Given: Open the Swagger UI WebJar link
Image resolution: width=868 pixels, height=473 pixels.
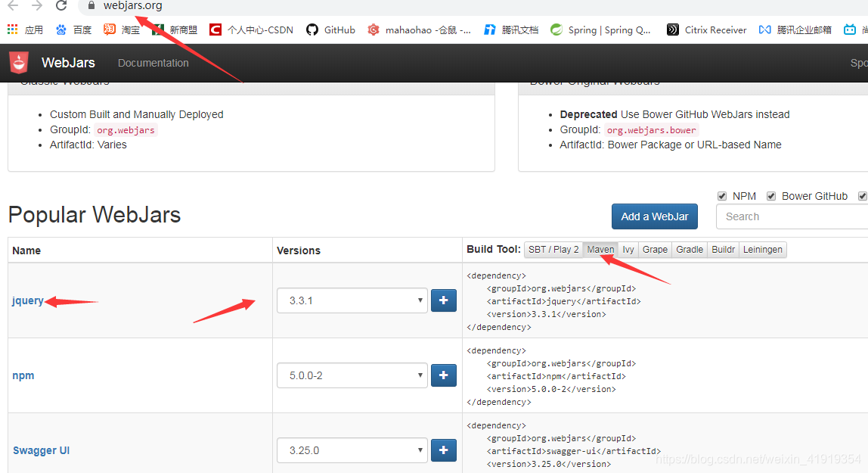Looking at the screenshot, I should (x=41, y=450).
